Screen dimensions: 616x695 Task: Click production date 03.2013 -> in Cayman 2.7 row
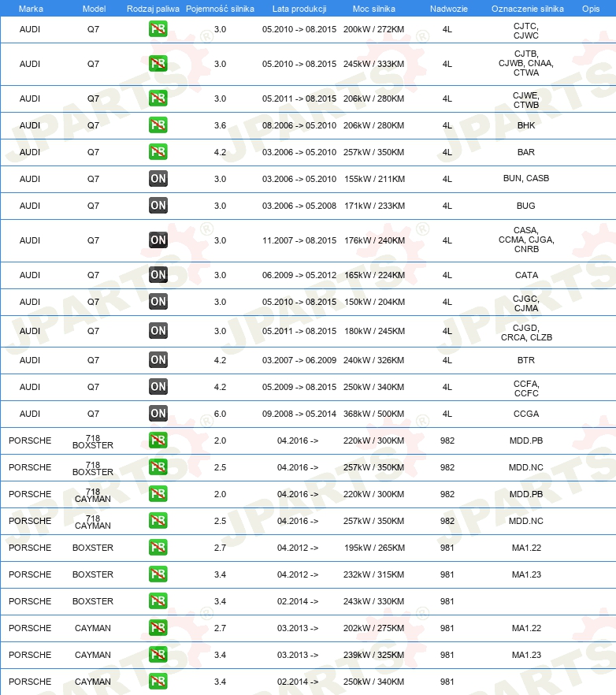(297, 628)
